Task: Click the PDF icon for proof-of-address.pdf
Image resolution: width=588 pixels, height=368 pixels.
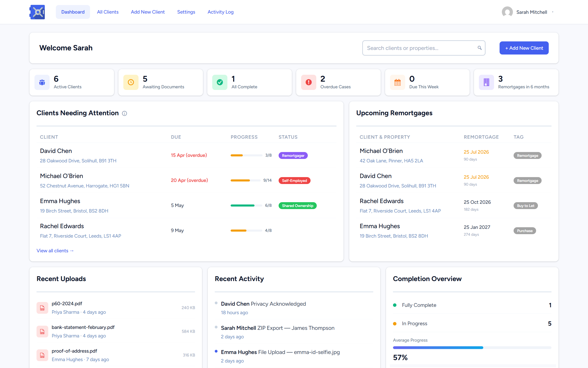Action: tap(42, 355)
